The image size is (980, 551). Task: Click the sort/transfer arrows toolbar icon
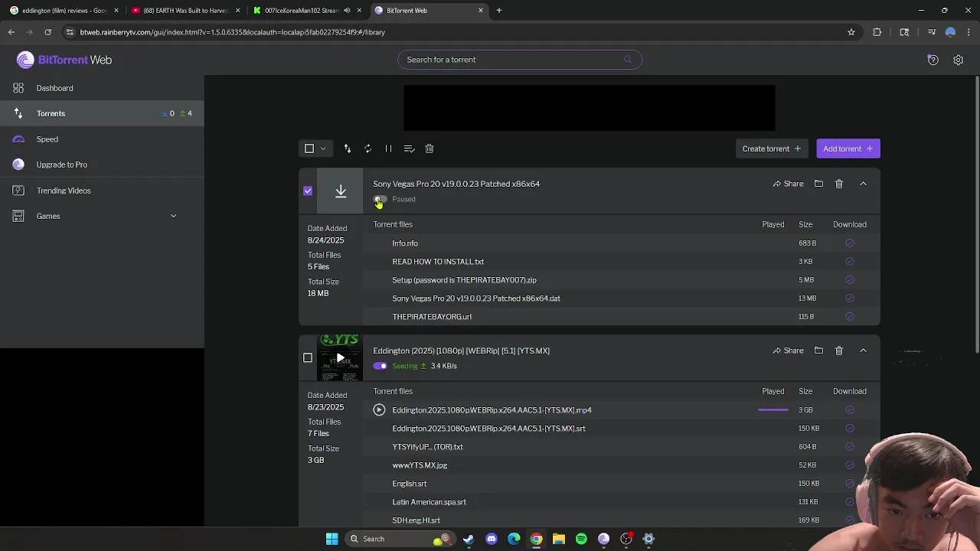(348, 148)
